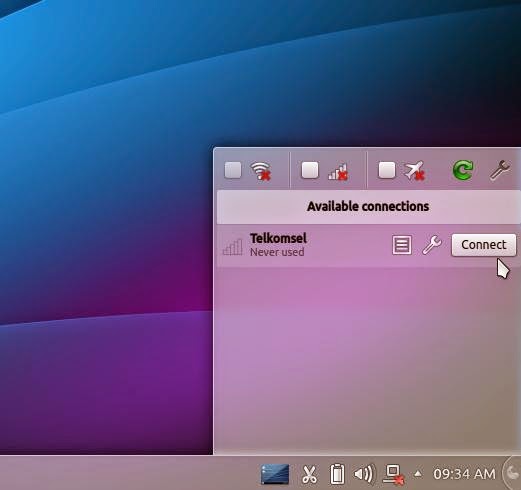This screenshot has height=490, width=521.
Task: Open the 09:34 AM clock
Action: tap(464, 474)
